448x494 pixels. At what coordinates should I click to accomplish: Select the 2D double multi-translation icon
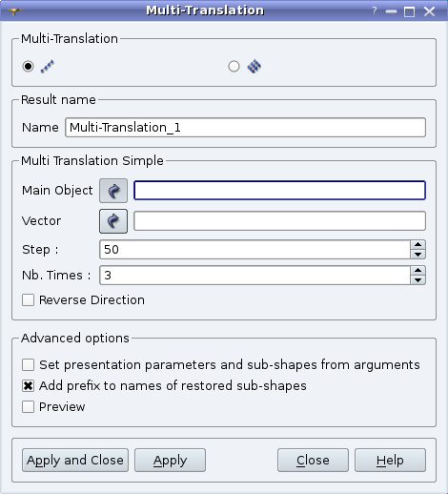point(255,67)
